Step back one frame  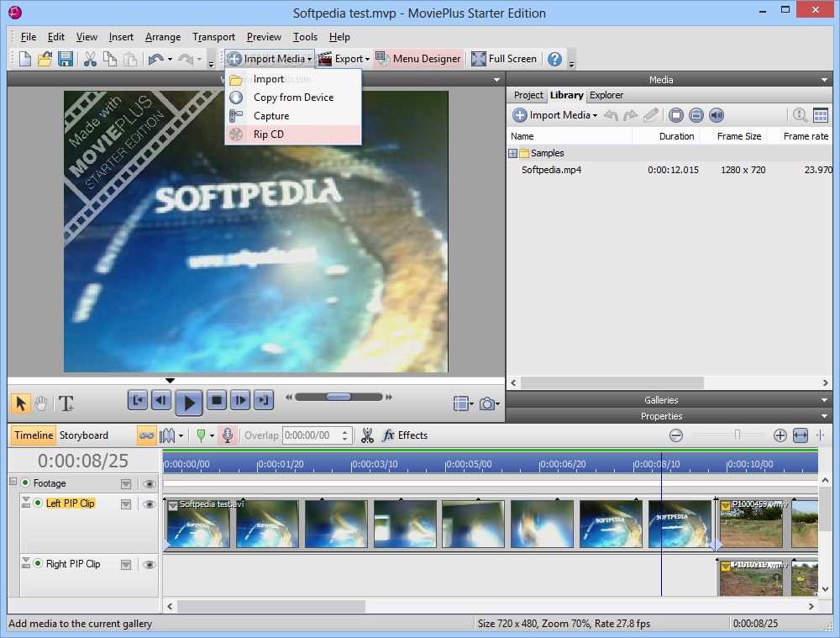[x=161, y=400]
